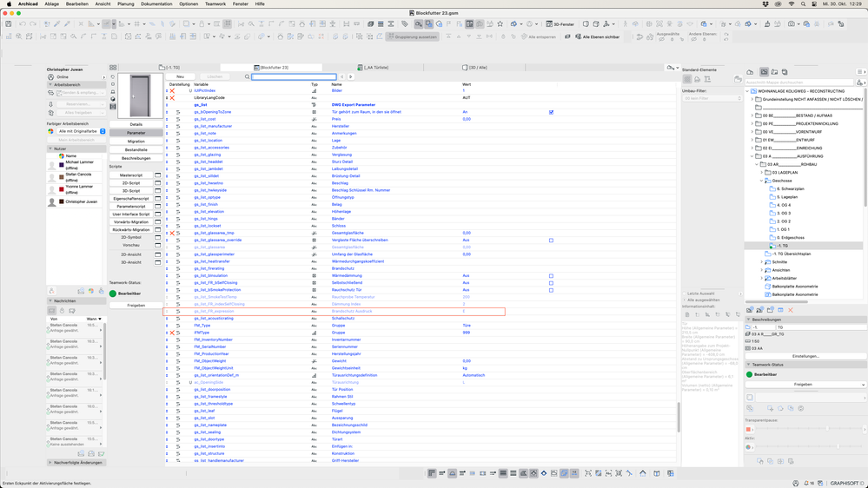The image size is (868, 488).
Task: Open the Teamwork menu
Action: point(215,3)
